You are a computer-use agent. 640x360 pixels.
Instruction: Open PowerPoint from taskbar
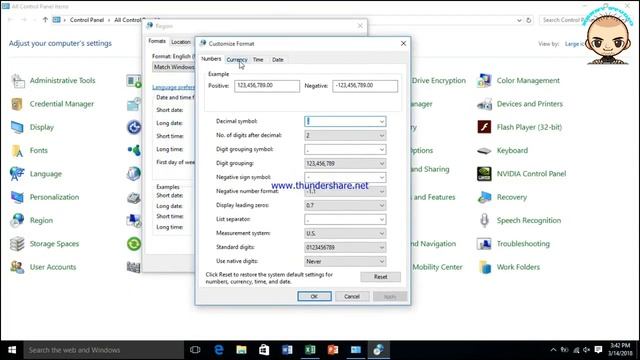[x=333, y=350]
